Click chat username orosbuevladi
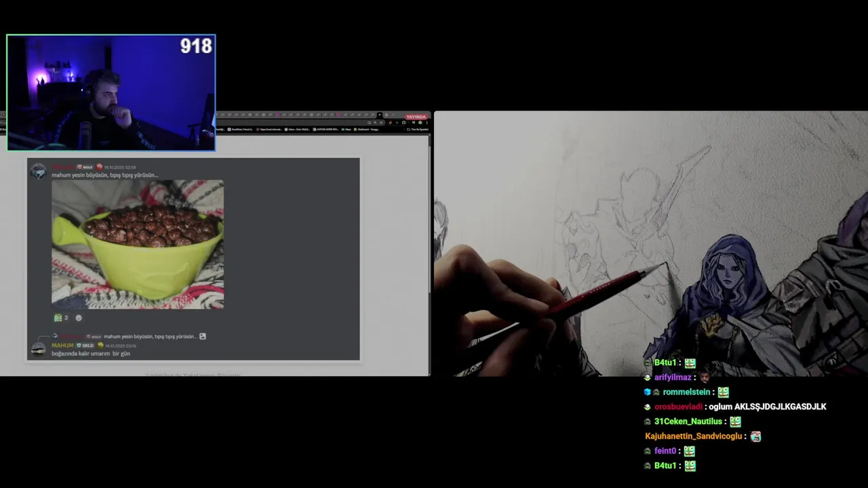The image size is (868, 488). click(678, 407)
